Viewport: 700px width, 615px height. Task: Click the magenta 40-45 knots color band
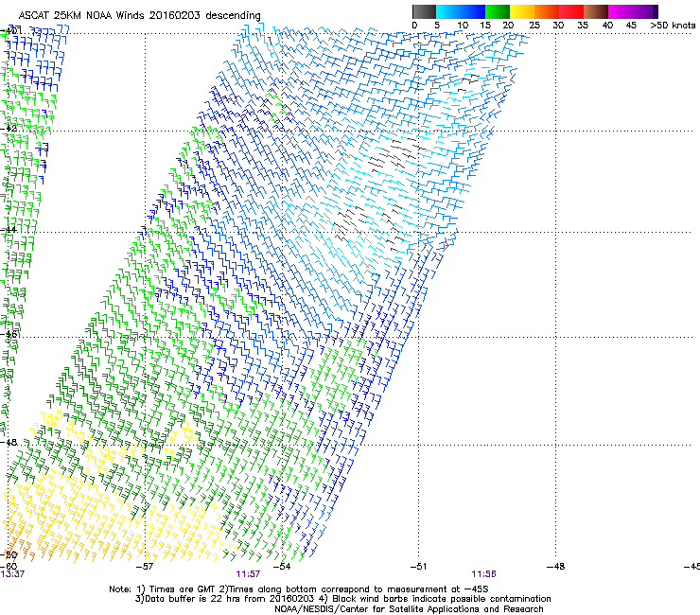(x=621, y=11)
